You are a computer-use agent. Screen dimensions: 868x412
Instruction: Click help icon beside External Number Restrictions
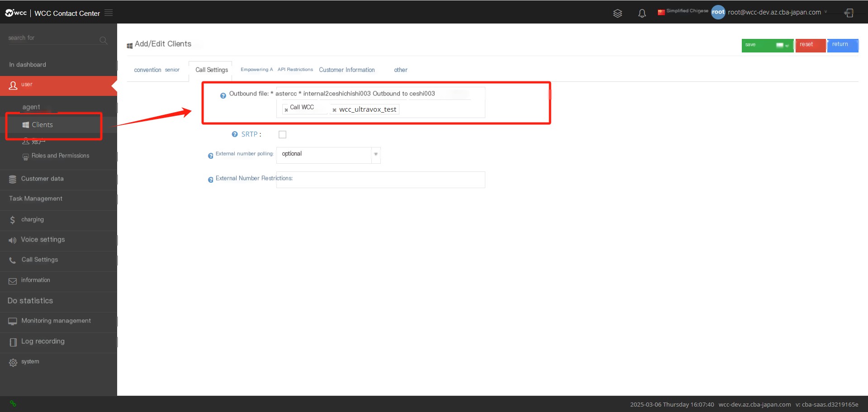tap(210, 180)
